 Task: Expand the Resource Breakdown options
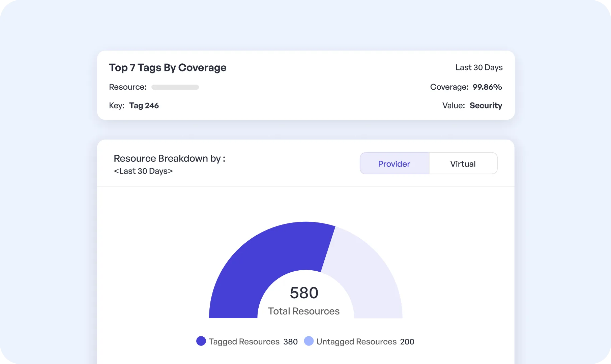click(x=170, y=158)
